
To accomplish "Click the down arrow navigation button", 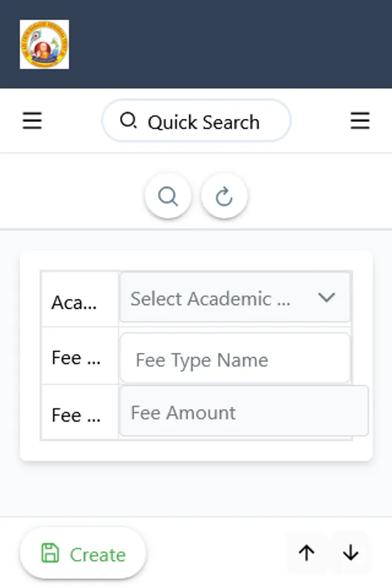I will click(351, 553).
